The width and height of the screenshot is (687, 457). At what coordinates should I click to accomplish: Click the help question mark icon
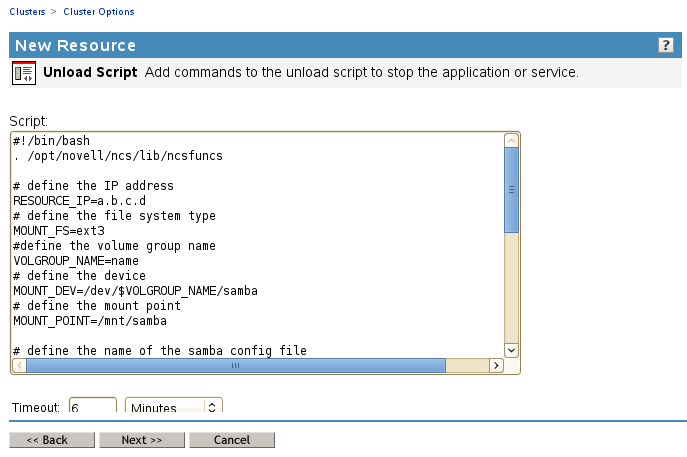pyautogui.click(x=666, y=46)
